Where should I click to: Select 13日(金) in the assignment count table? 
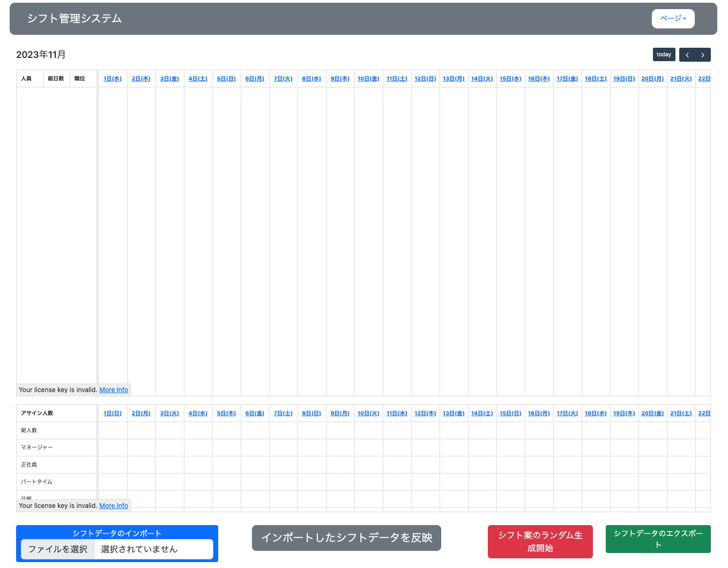pyautogui.click(x=454, y=414)
